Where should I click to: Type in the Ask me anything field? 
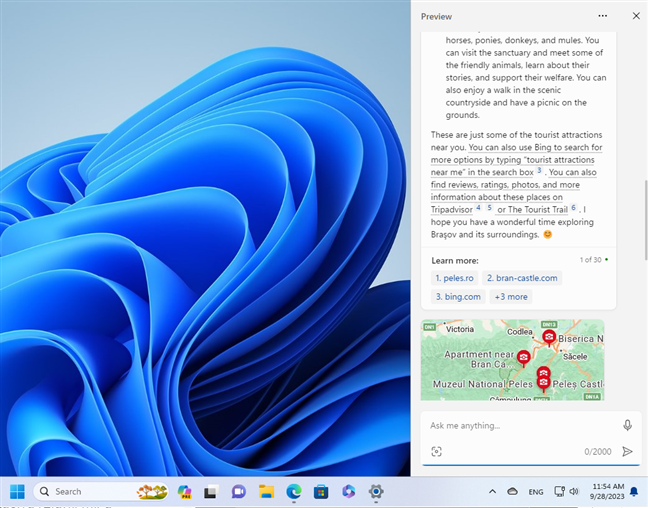[523, 425]
